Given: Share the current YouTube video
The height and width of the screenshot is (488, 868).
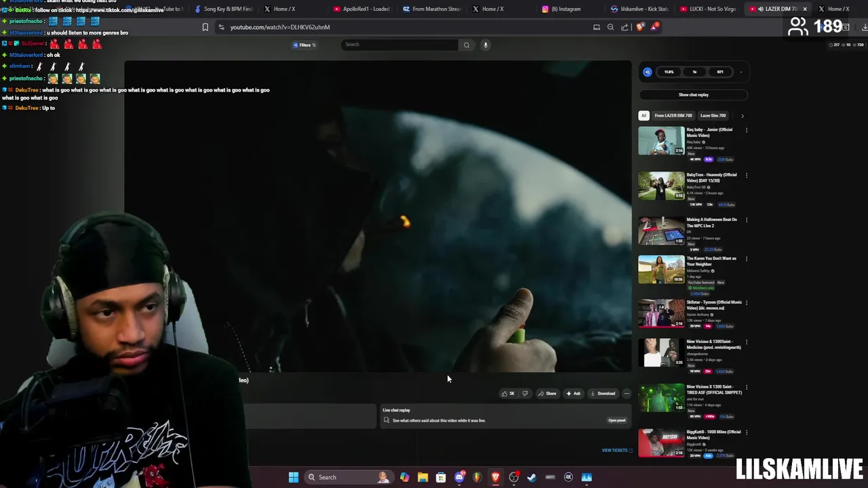Looking at the screenshot, I should tap(547, 394).
